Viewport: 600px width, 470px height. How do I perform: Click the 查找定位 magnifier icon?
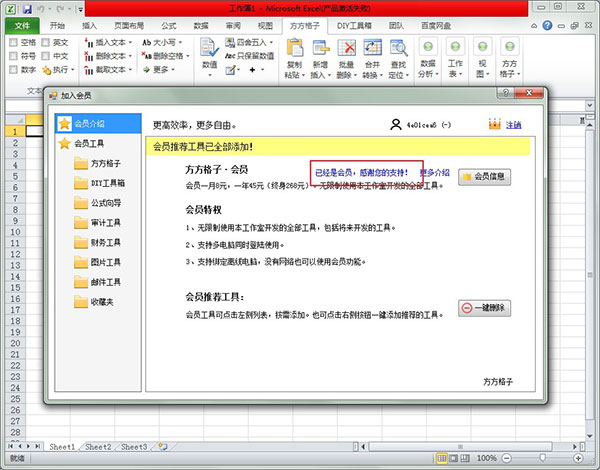click(398, 48)
